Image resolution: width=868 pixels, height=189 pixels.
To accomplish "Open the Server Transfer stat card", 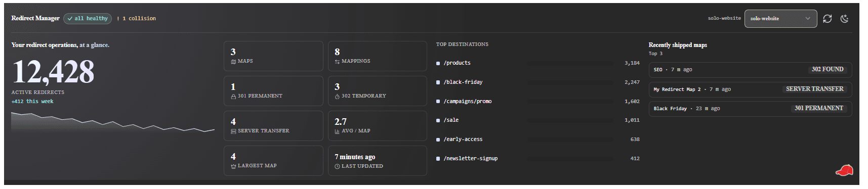I will pos(273,126).
